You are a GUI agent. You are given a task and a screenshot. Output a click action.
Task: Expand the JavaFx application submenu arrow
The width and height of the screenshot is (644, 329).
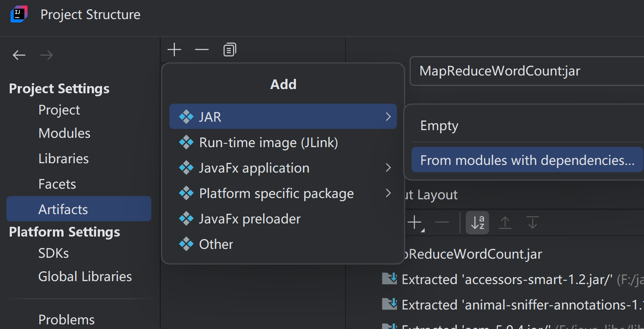[388, 168]
